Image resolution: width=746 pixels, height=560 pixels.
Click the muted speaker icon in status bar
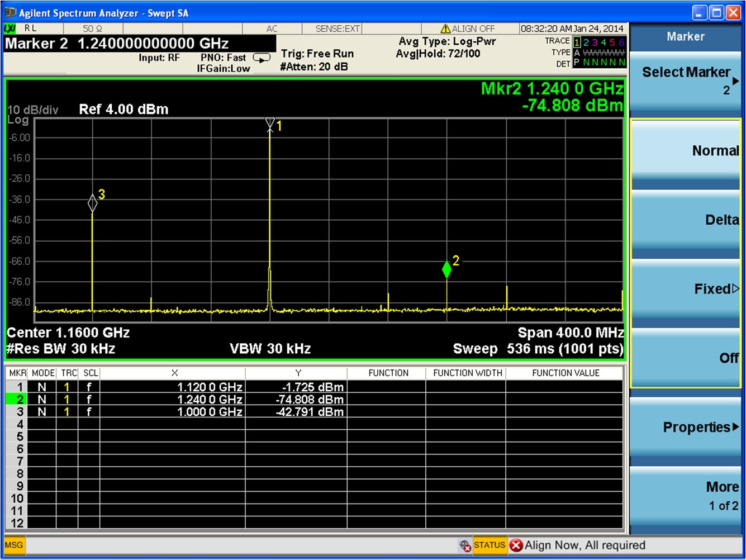(465, 545)
